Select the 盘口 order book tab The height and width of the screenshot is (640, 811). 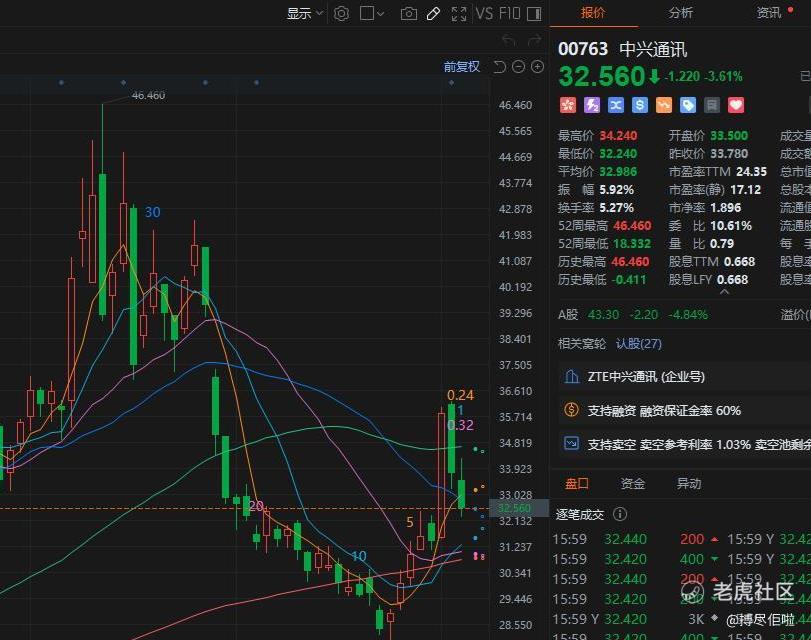[577, 484]
